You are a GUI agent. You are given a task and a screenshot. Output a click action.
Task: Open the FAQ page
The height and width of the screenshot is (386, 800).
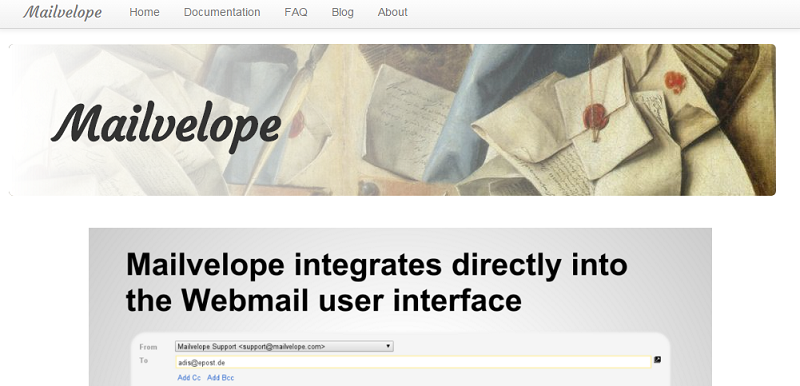click(296, 12)
